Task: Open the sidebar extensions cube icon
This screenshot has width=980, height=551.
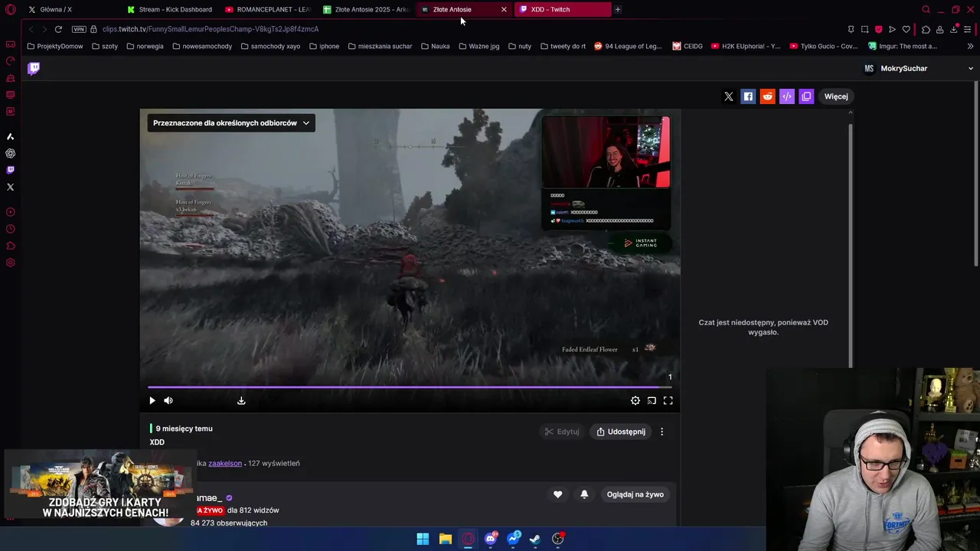Action: pyautogui.click(x=10, y=246)
